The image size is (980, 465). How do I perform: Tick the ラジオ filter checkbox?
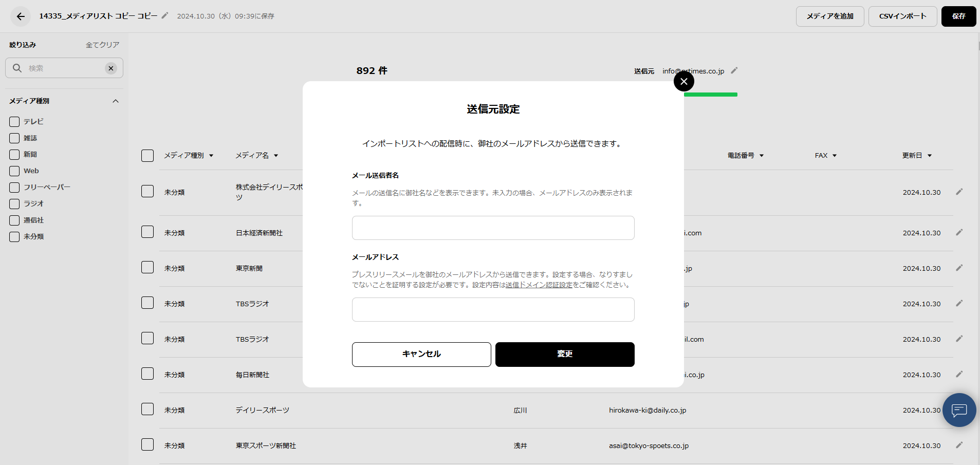[x=14, y=204]
